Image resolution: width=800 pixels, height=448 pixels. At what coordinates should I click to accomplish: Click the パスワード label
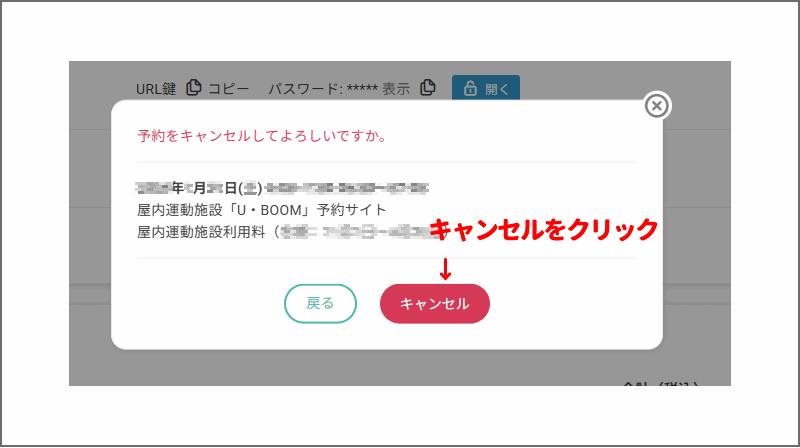302,88
